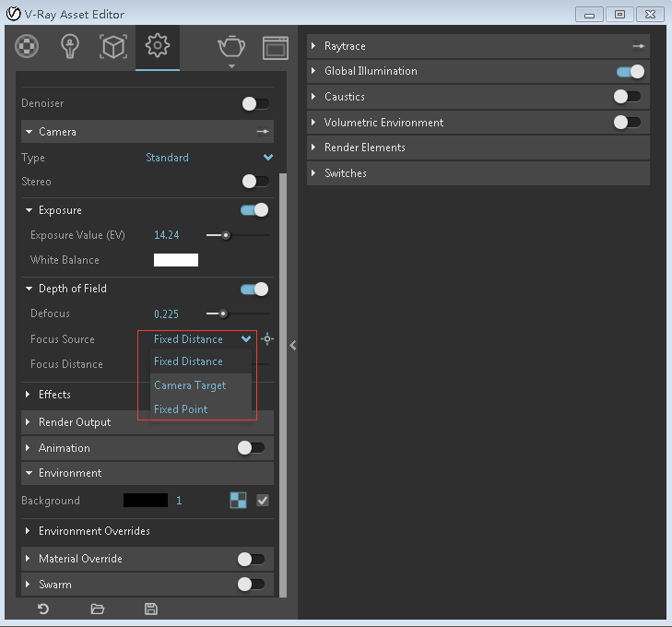The width and height of the screenshot is (672, 627).
Task: Open the Materials tab icon
Action: [28, 46]
